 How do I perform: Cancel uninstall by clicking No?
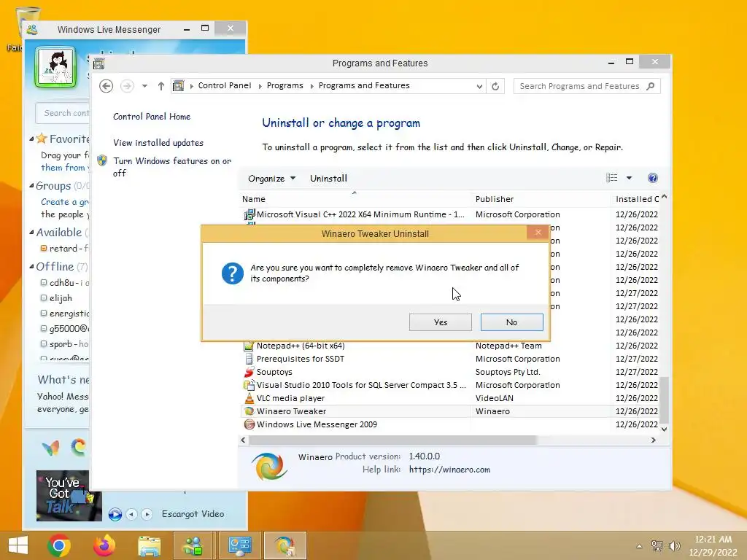point(511,322)
